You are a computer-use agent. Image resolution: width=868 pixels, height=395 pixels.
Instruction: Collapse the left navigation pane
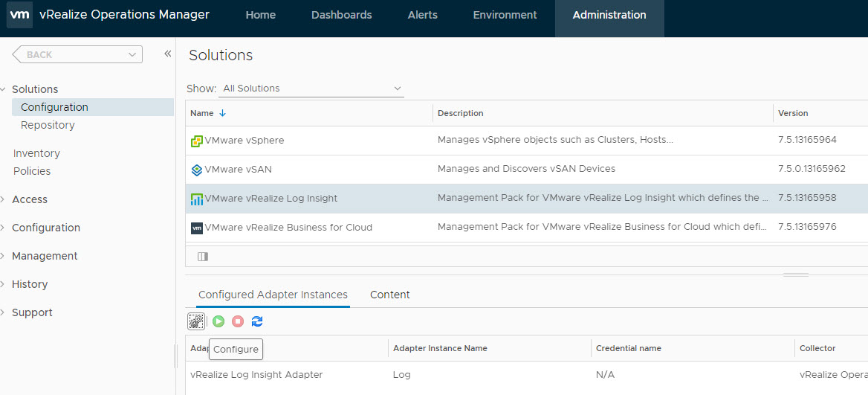[x=168, y=54]
